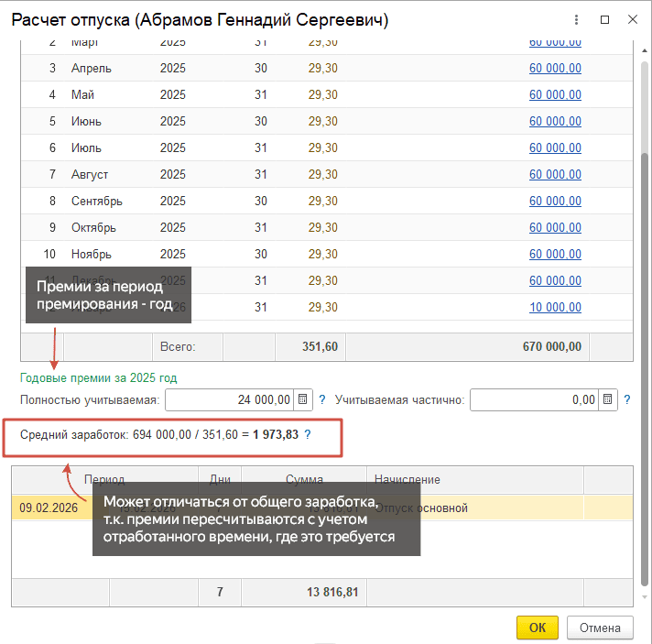Image resolution: width=652 pixels, height=644 pixels.
Task: Click the 13 816,81 total sum value
Action: 332,592
